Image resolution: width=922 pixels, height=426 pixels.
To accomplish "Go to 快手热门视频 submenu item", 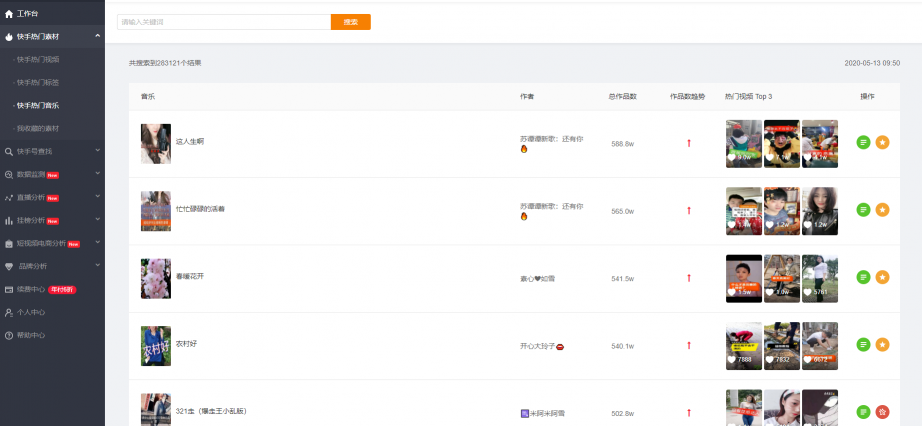I will click(x=38, y=59).
